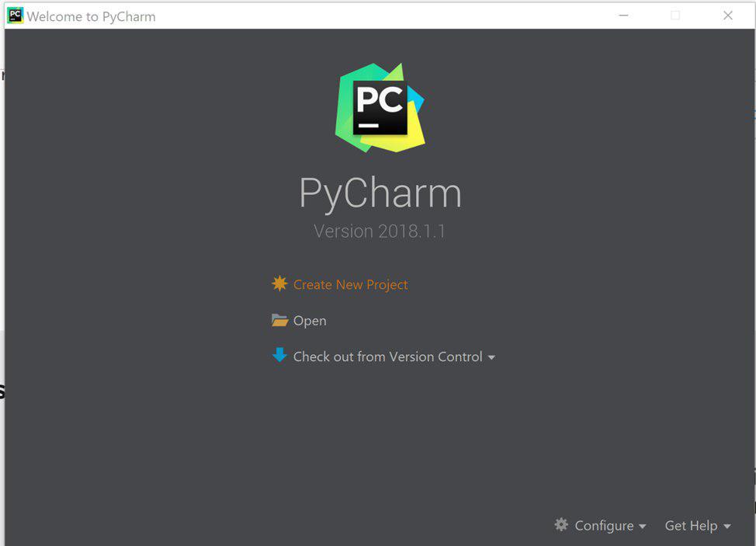Click the Version 2018.1.1 label
Screen dimensions: 756x546
(x=380, y=231)
